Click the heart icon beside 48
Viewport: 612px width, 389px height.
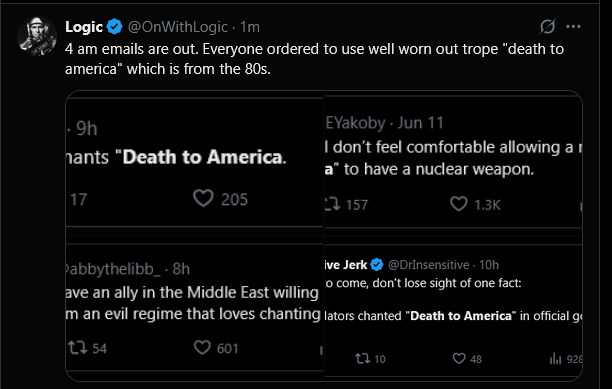click(459, 358)
